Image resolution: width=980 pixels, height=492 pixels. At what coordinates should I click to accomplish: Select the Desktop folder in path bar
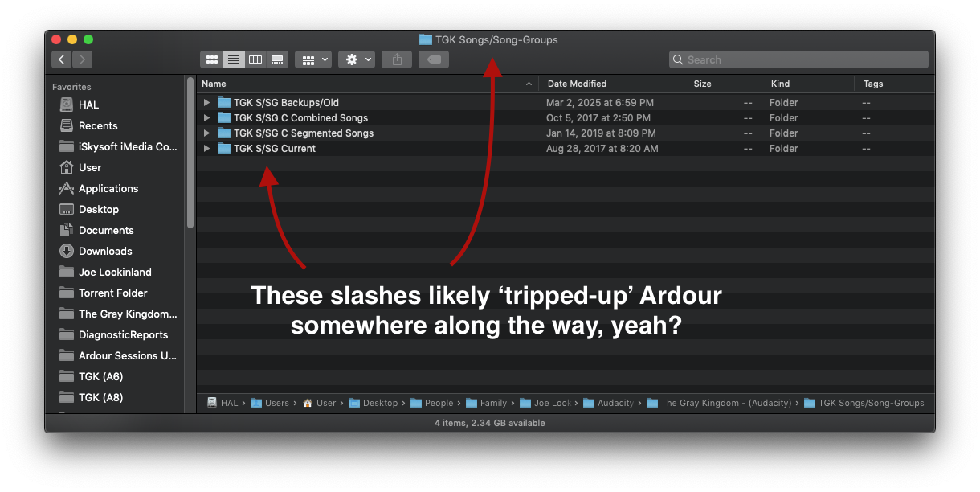point(379,403)
